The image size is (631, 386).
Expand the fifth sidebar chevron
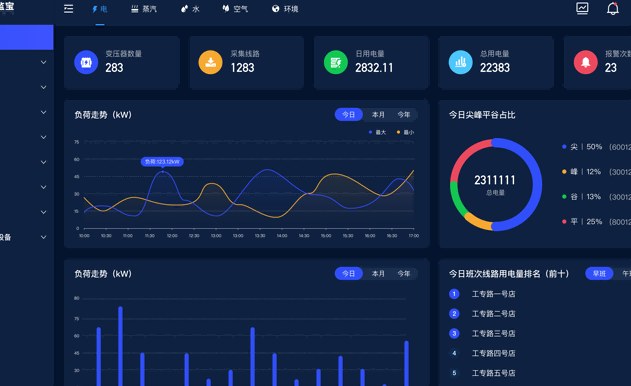coord(43,162)
